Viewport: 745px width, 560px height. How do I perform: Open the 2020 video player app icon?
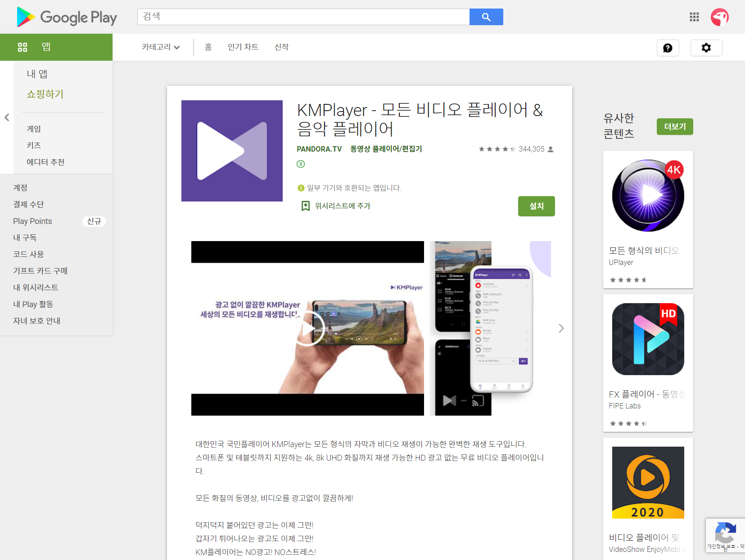648,483
